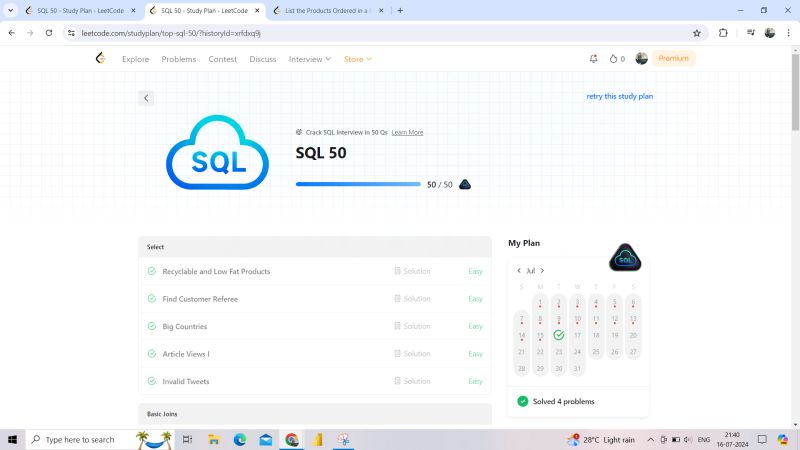Open Chrome extensions puzzle icon
The height and width of the screenshot is (450, 800).
[723, 33]
